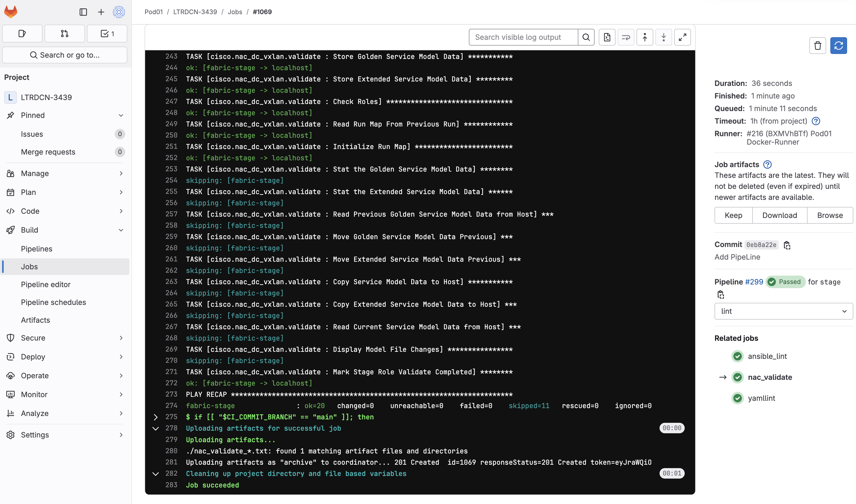Click the search log magnifier button
856x504 pixels.
tap(586, 37)
